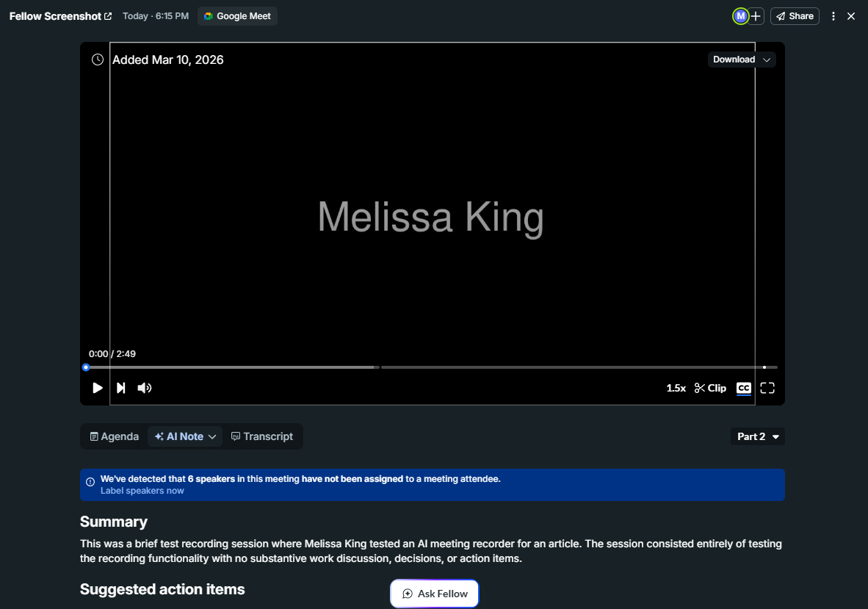Open the Transcript tab
Screen dimensions: 868x609
(262, 436)
